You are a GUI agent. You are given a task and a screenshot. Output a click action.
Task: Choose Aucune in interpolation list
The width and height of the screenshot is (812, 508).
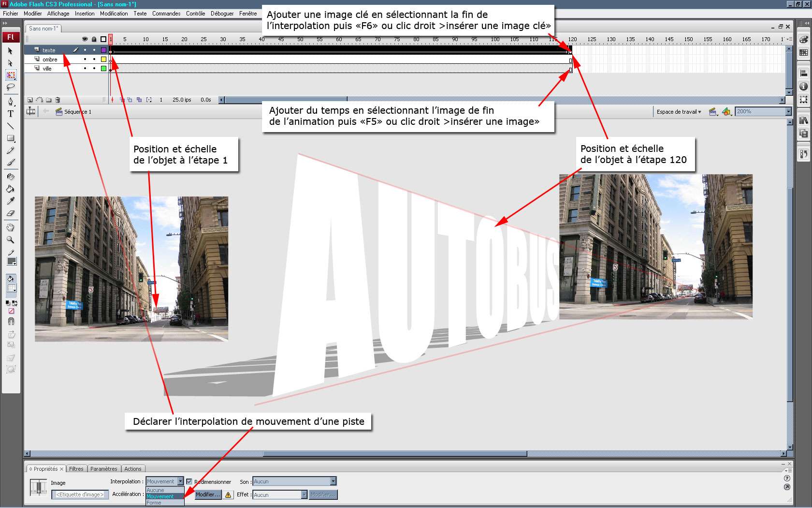[x=165, y=490]
